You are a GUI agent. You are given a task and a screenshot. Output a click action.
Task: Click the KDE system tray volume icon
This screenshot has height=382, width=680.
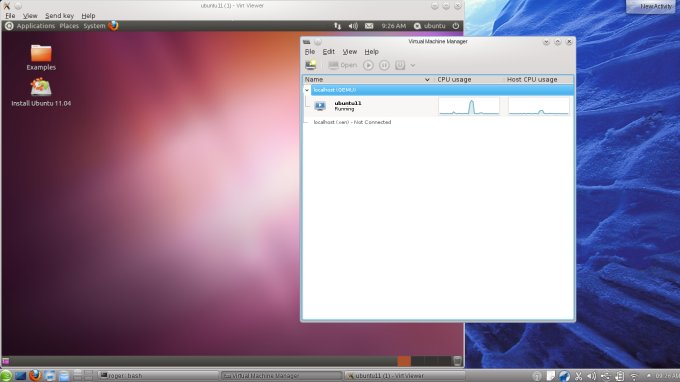[x=592, y=376]
